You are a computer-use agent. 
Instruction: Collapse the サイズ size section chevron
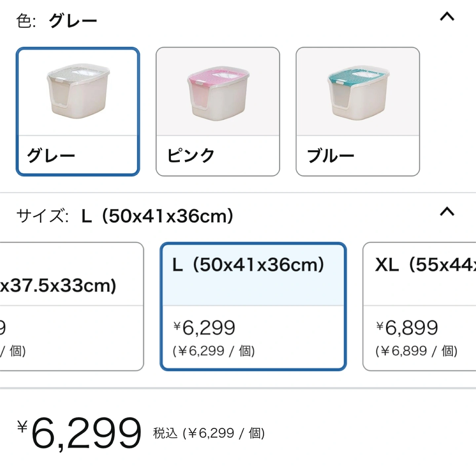pos(447,211)
